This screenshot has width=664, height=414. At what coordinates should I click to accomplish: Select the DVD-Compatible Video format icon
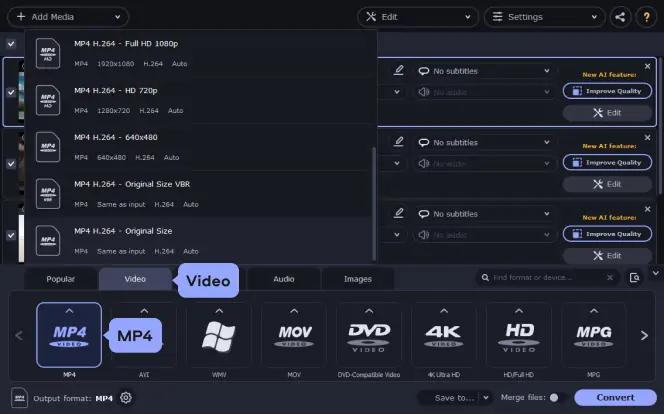369,335
